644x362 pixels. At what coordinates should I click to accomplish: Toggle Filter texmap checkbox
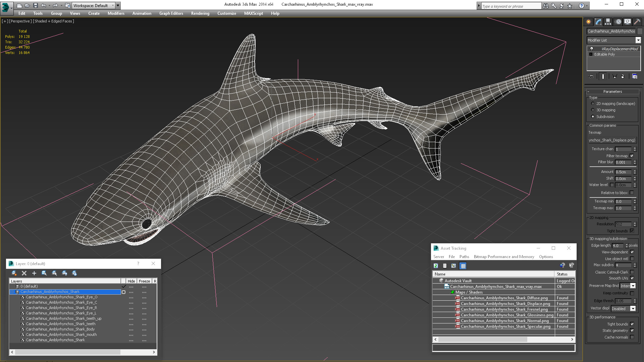click(632, 156)
